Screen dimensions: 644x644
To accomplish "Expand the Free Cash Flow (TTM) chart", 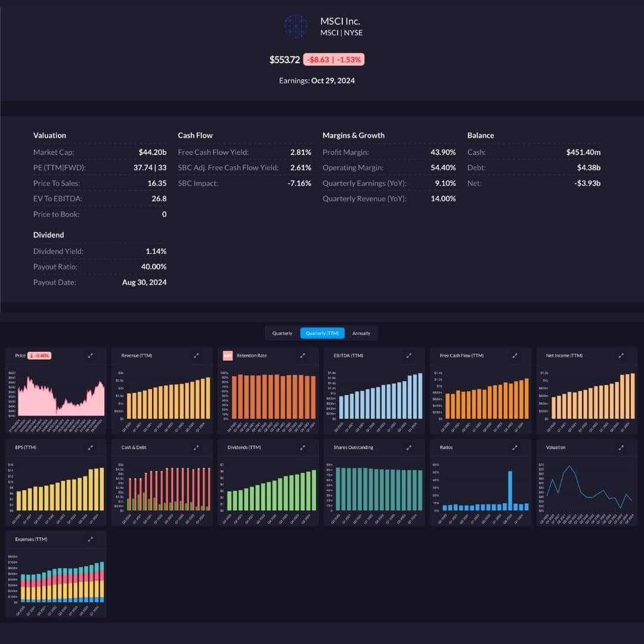I will [515, 355].
